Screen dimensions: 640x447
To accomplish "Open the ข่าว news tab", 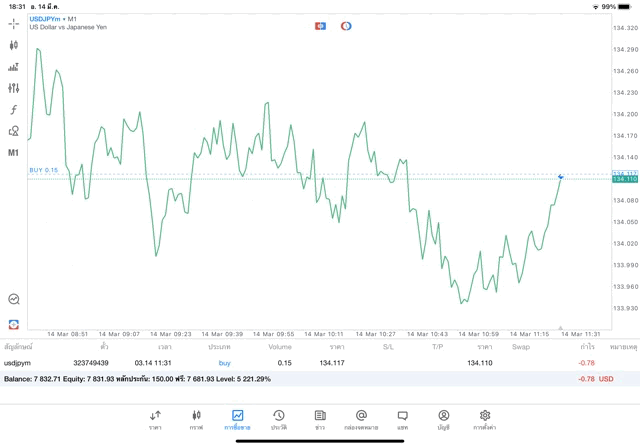I will (x=320, y=420).
